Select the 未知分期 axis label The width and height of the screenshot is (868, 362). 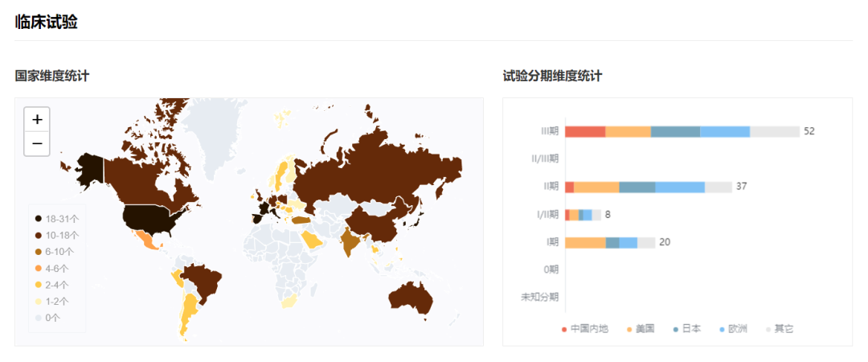pos(540,298)
